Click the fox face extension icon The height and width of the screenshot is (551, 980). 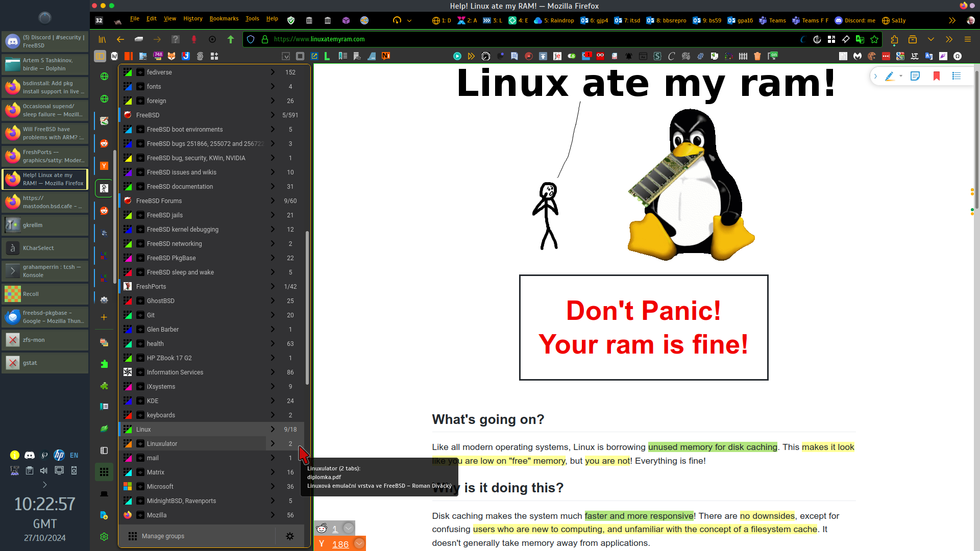[172, 56]
